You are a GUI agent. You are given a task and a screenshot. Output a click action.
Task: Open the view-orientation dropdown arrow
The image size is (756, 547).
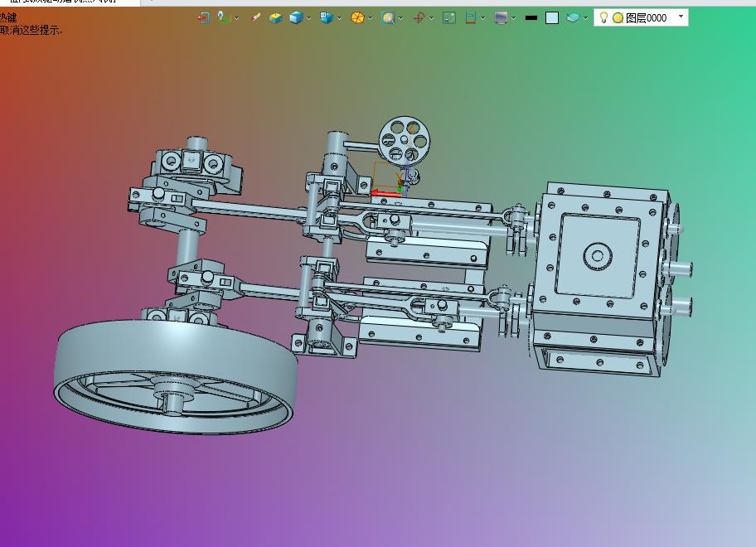pos(339,18)
